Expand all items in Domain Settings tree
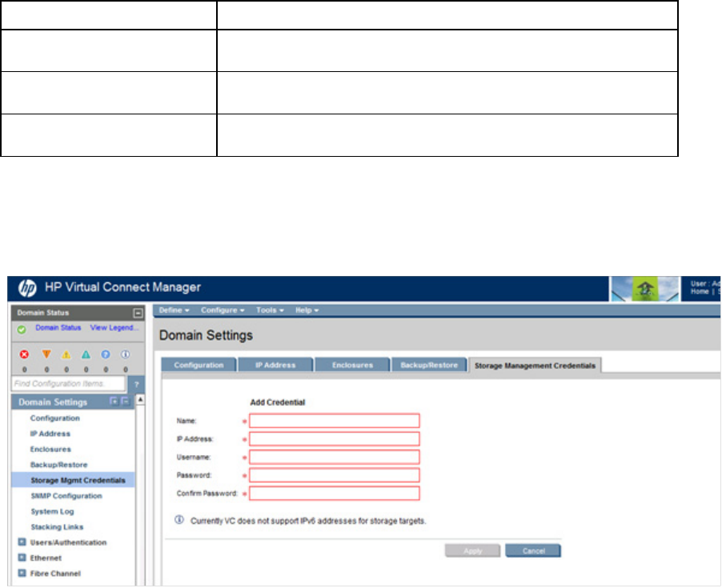The width and height of the screenshot is (722, 588). click(x=114, y=402)
